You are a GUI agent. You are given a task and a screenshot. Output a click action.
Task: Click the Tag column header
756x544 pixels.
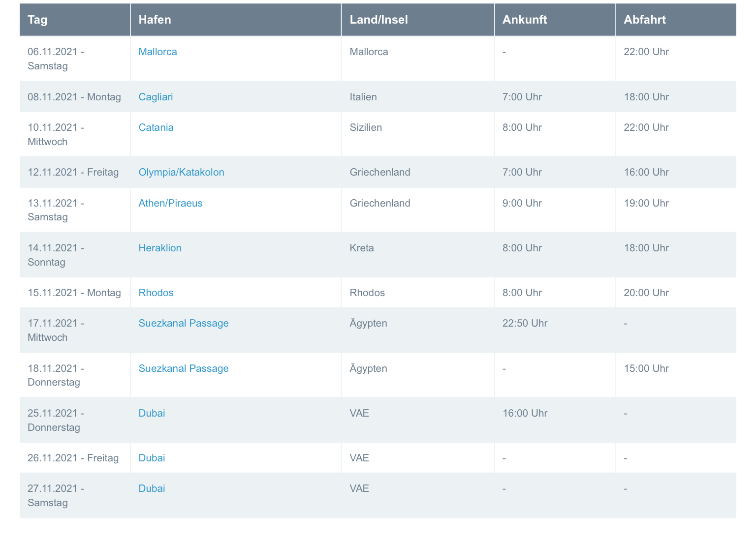(38, 20)
